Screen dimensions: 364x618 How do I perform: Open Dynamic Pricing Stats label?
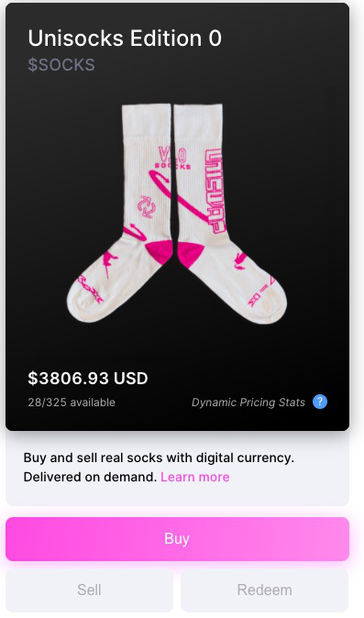click(248, 402)
